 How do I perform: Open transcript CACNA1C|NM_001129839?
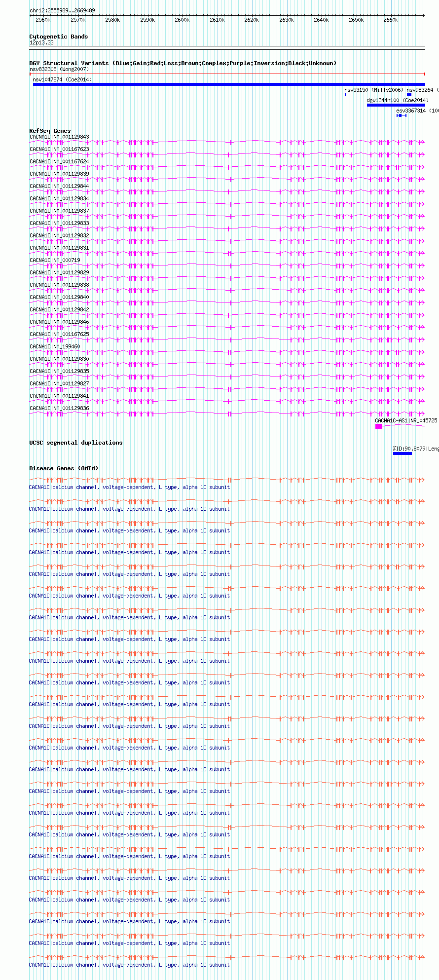(59, 174)
